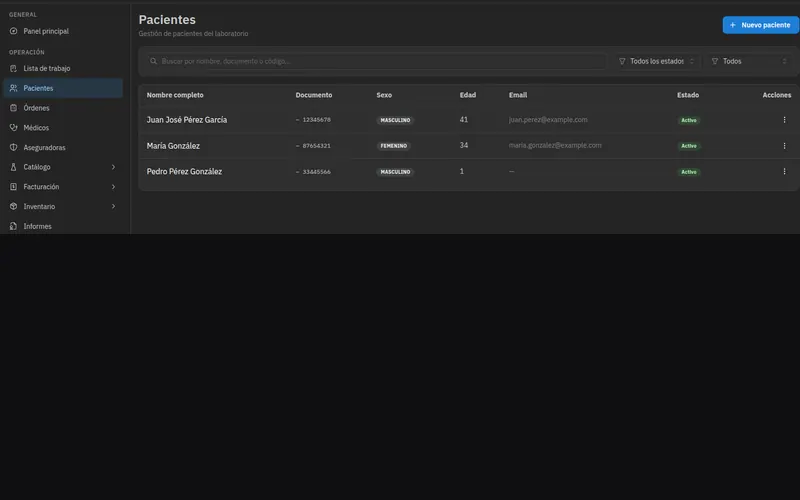Click the Lista de trabajo clipboard icon

(13, 68)
